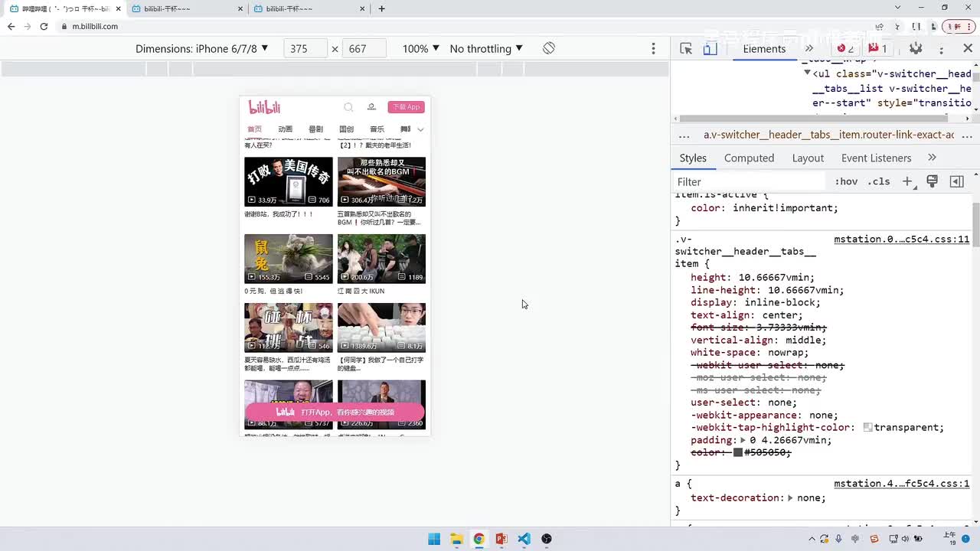
Task: Select the Styles tab
Action: coord(693,158)
